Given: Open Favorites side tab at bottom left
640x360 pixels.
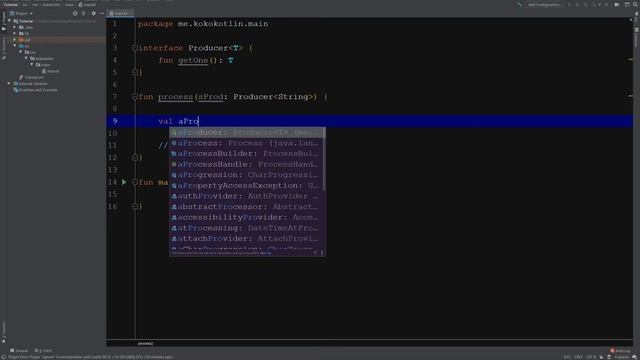Looking at the screenshot, I should click(x=4, y=331).
